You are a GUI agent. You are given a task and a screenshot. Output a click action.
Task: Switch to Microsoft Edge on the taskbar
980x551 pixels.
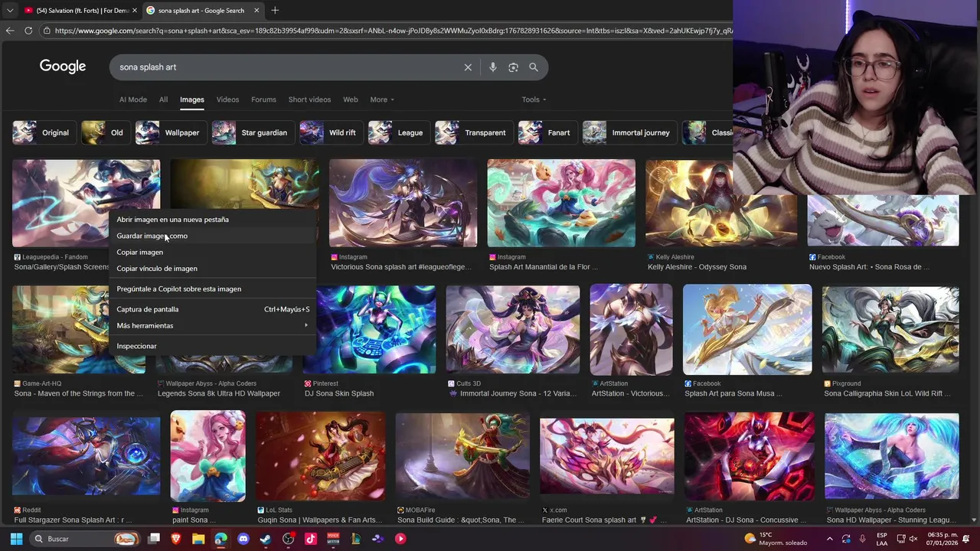220,539
